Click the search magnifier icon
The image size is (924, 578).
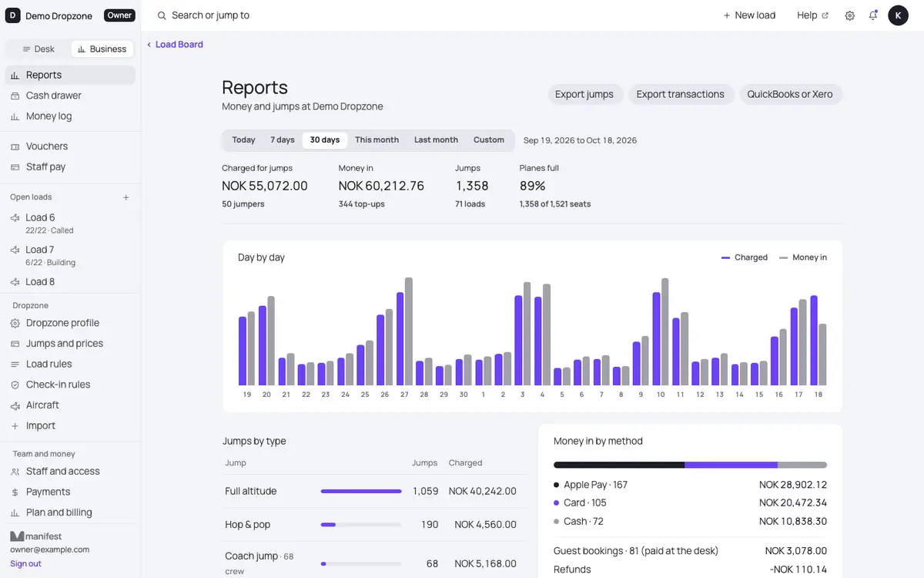[x=162, y=15]
